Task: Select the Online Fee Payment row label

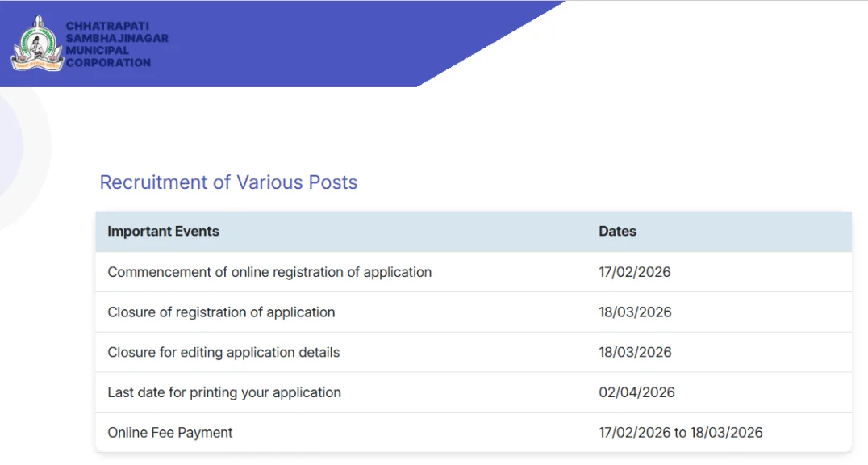Action: coord(170,432)
